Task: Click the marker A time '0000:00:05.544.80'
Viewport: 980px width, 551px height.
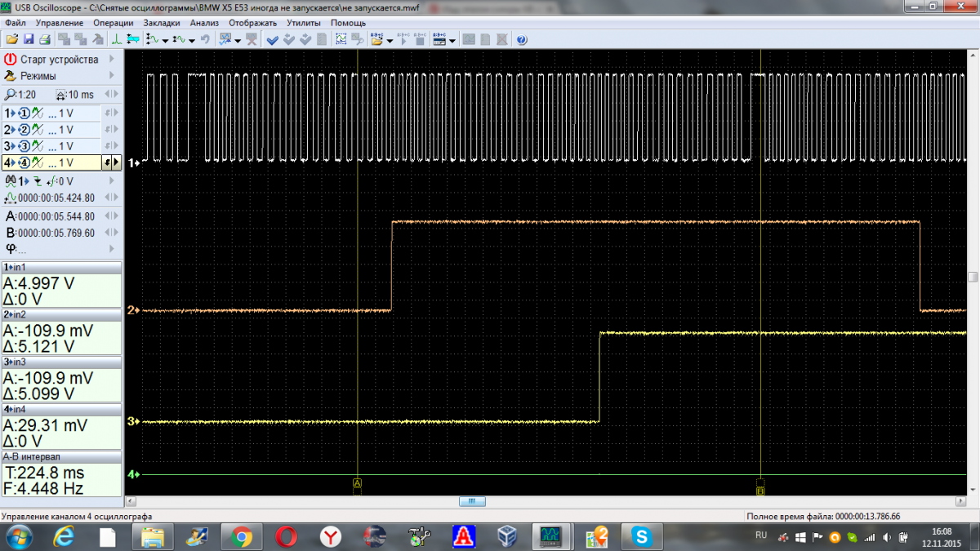Action: tap(56, 216)
